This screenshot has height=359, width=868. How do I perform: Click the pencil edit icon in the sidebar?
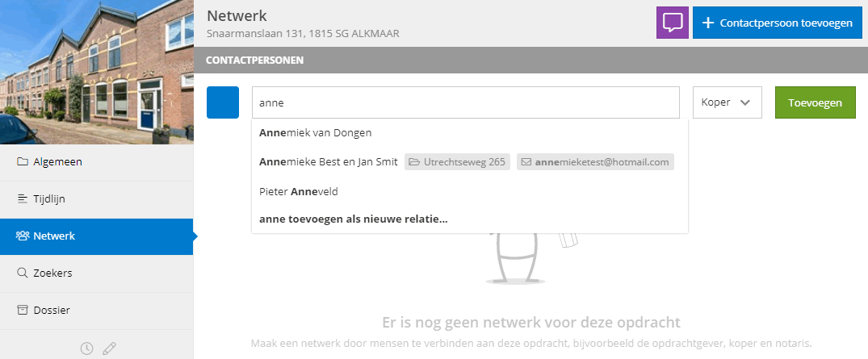(x=110, y=348)
